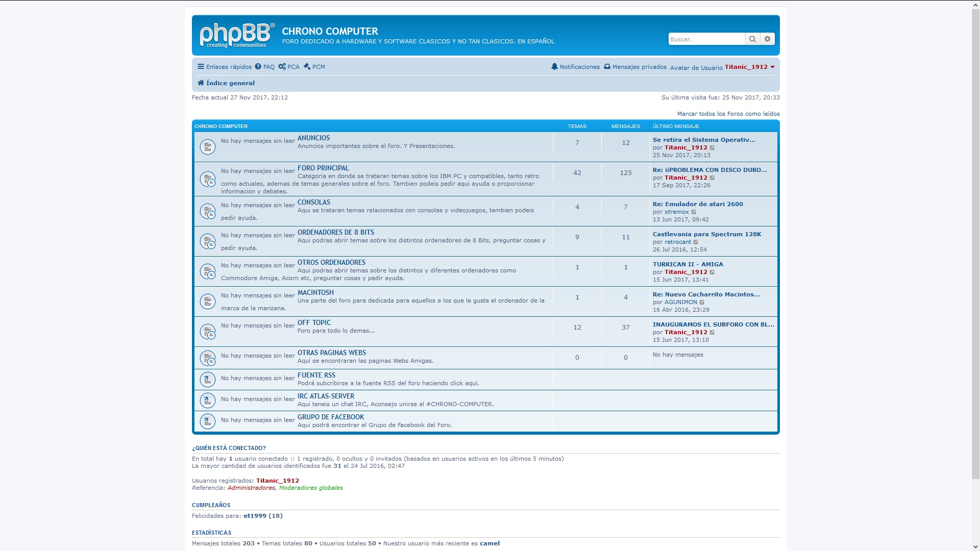Click the FUENTE RSS link icon
The image size is (980, 551).
(207, 380)
